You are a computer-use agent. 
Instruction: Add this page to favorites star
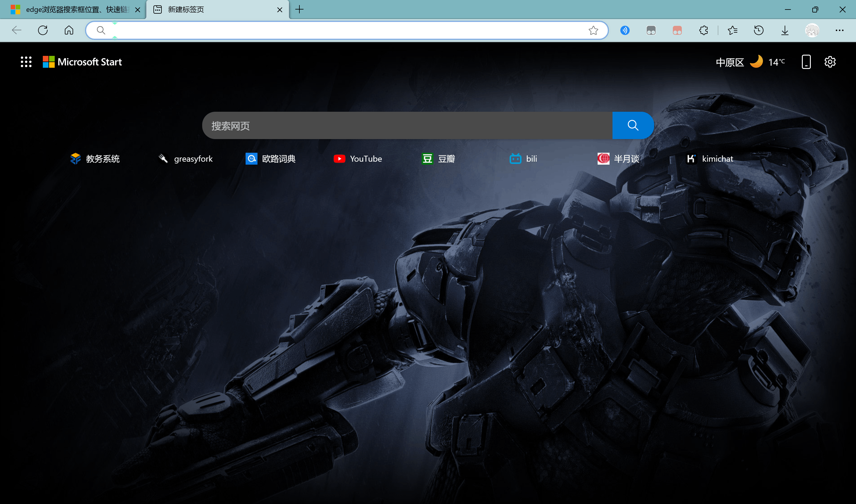593,30
